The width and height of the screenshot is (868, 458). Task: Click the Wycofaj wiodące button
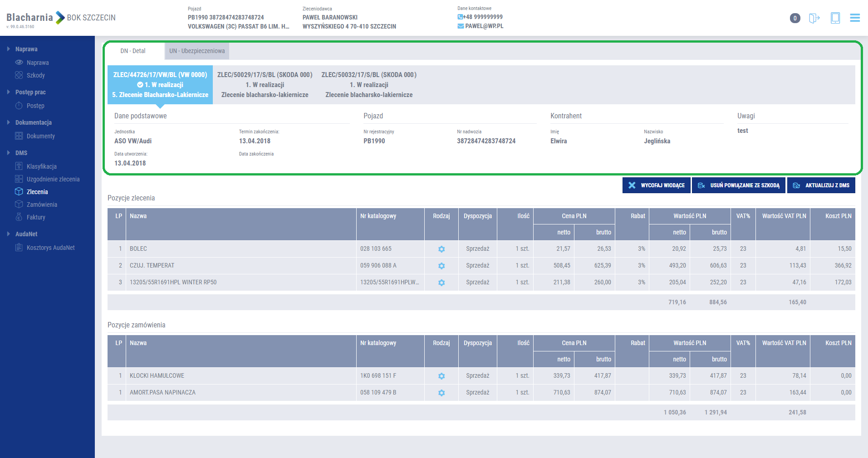[656, 185]
